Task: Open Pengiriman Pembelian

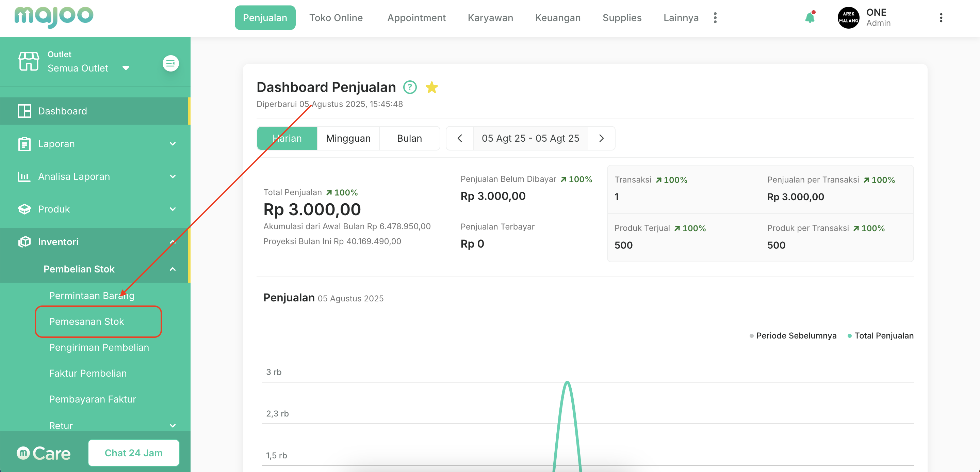Action: point(99,347)
